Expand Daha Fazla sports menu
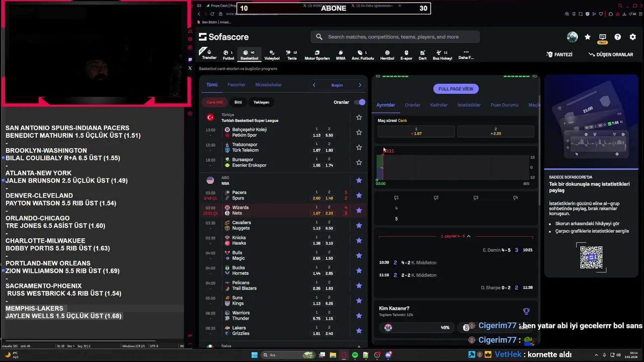Viewport: 644px width, 362px height. [466, 55]
